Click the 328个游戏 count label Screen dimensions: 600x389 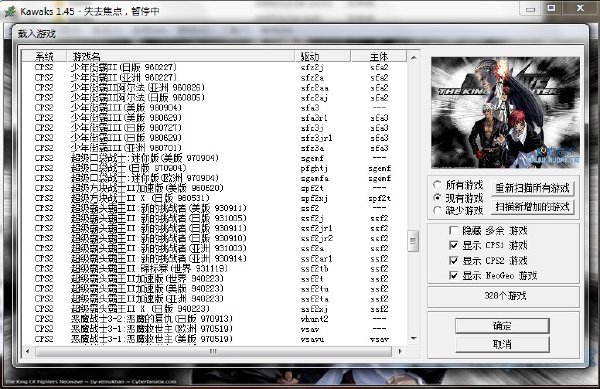(505, 296)
